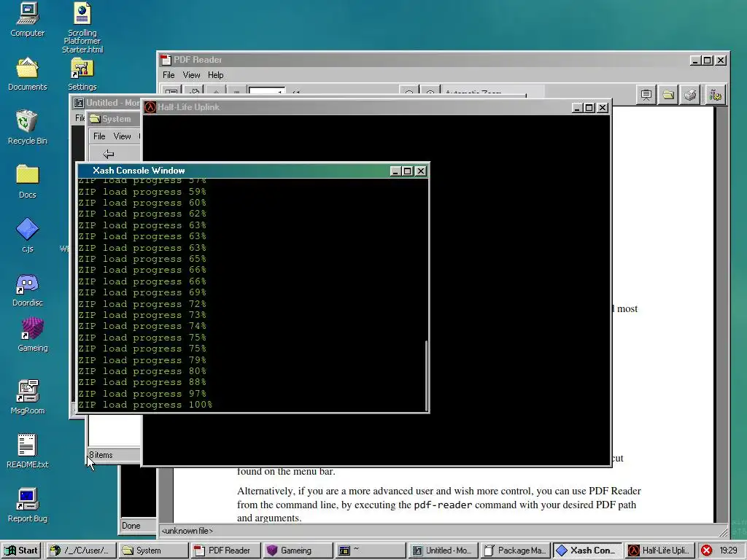The height and width of the screenshot is (560, 747).
Task: Click the "Done" status bar text
Action: point(131,526)
